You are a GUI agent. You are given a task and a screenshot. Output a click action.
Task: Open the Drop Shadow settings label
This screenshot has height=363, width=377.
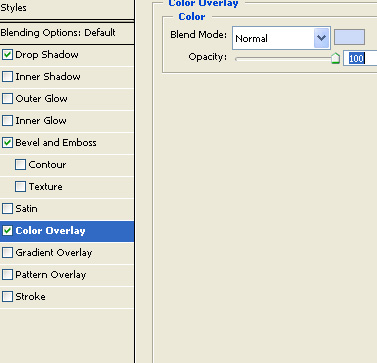pyautogui.click(x=47, y=54)
